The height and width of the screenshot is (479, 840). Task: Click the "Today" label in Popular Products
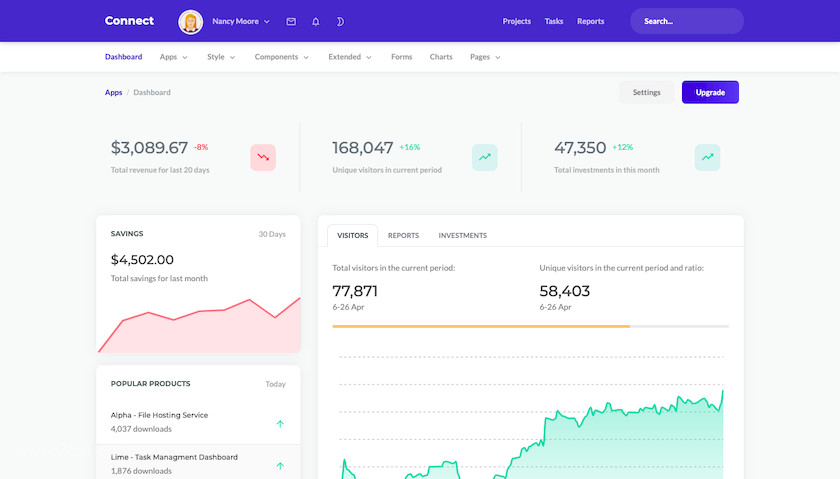tap(275, 384)
